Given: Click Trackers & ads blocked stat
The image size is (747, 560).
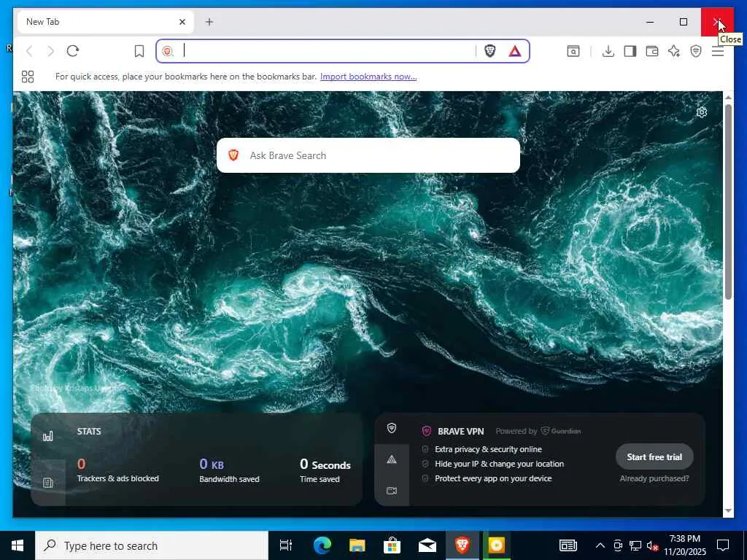Looking at the screenshot, I should click(117, 470).
